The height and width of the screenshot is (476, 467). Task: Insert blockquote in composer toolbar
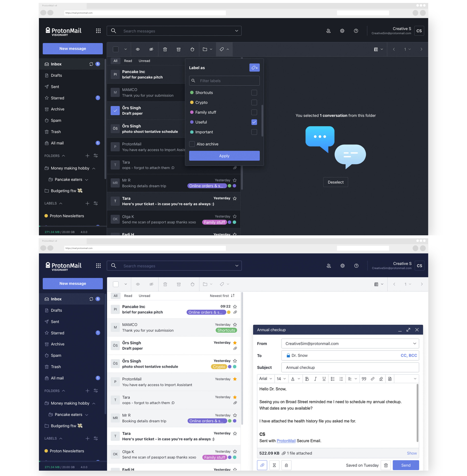[364, 379]
